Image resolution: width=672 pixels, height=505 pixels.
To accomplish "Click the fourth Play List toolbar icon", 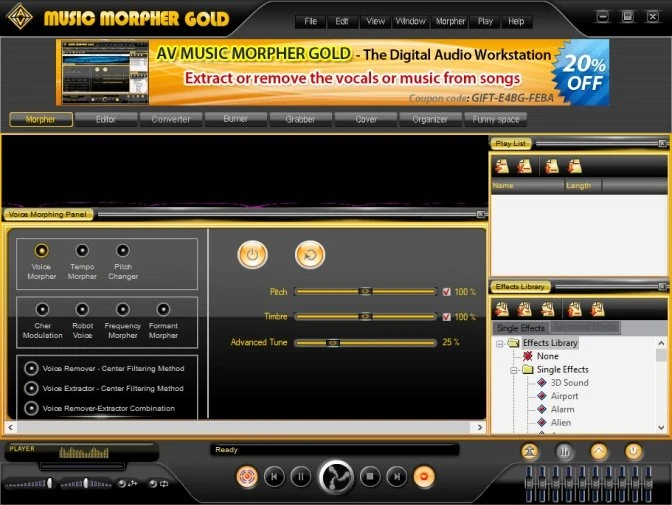I will click(x=575, y=166).
